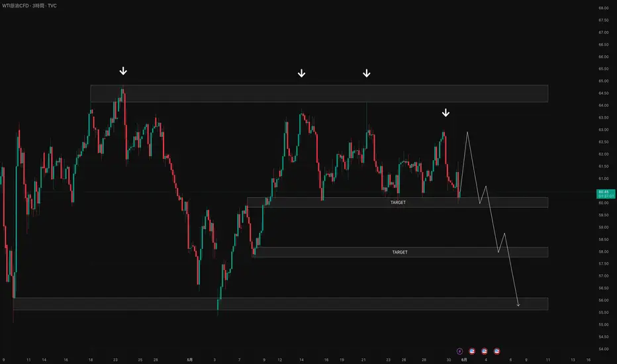Click the 6月 label on time axis
The height and width of the screenshot is (364, 617).
pos(464,359)
